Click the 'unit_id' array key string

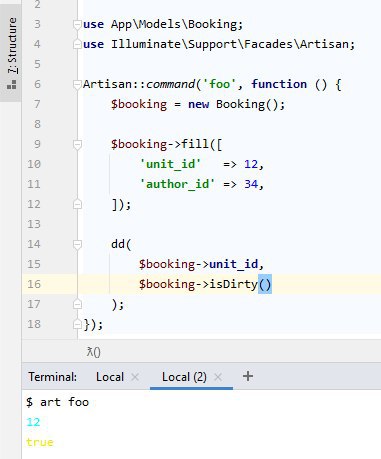pyautogui.click(x=170, y=164)
